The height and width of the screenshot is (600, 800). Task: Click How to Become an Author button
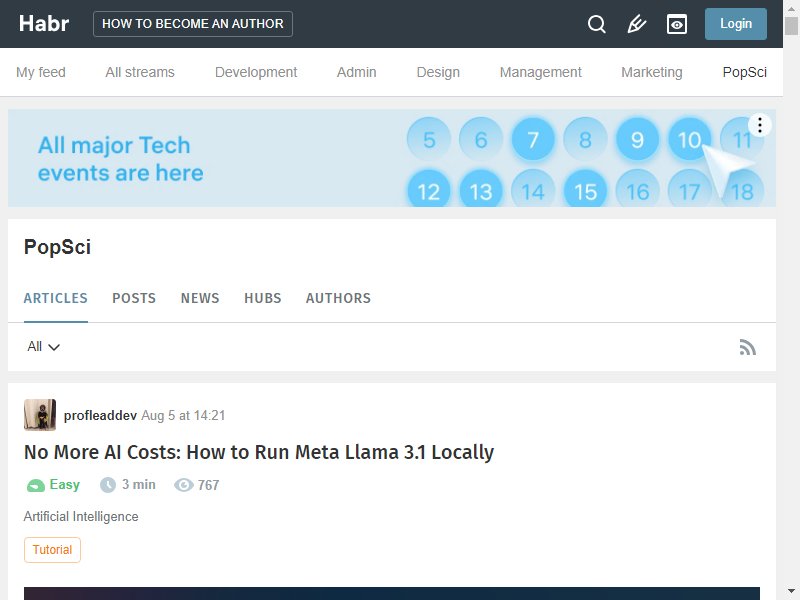pos(193,24)
